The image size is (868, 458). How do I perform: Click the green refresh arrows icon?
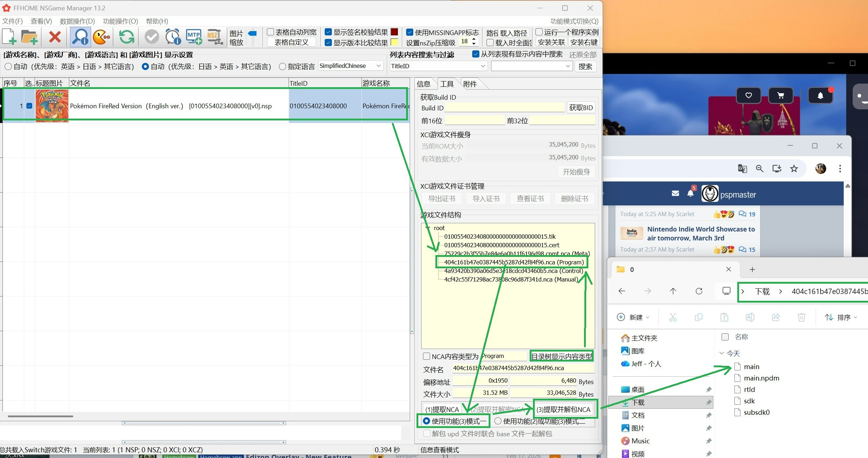coord(126,37)
